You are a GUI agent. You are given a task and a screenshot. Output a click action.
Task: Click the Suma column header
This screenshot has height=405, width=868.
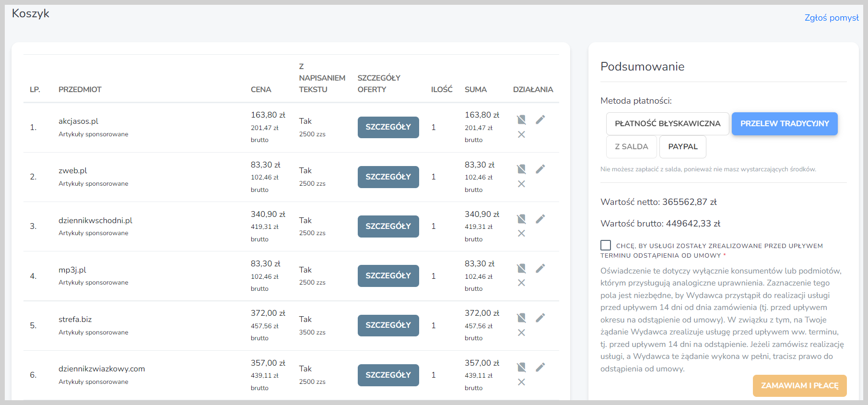pos(476,90)
